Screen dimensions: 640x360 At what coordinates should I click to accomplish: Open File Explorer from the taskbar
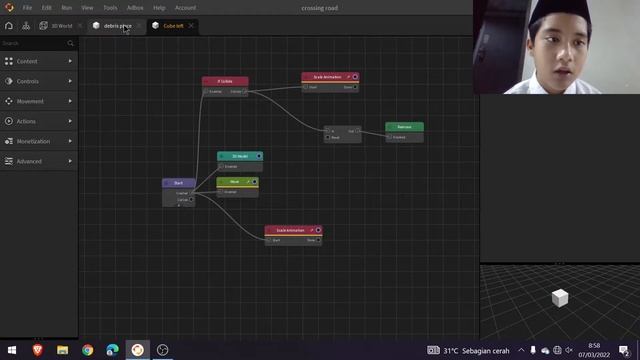[62, 350]
